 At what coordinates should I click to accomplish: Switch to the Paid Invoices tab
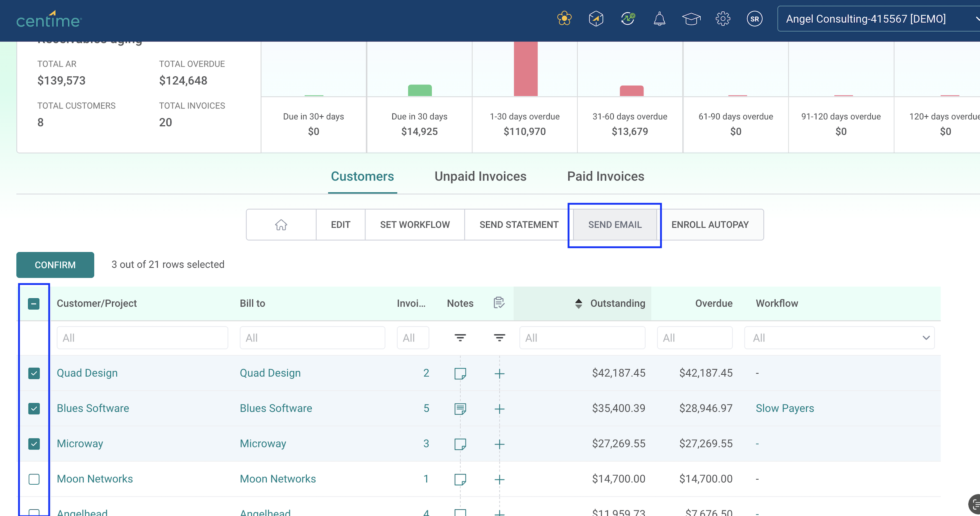point(605,177)
